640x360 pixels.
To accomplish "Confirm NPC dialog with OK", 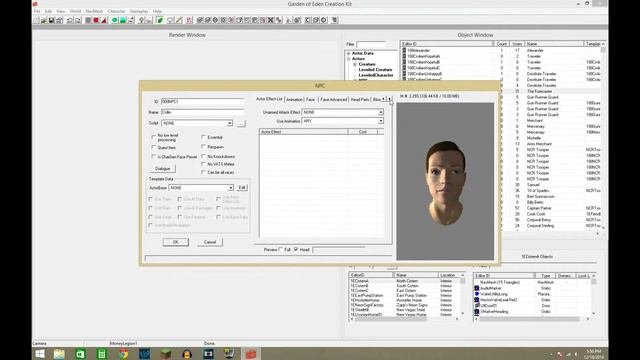I will [176, 242].
